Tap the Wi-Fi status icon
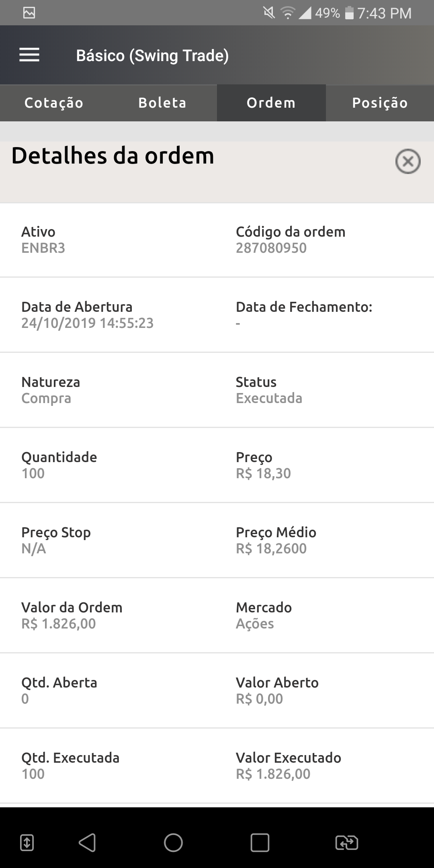Viewport: 434px width, 868px height. coord(287,13)
